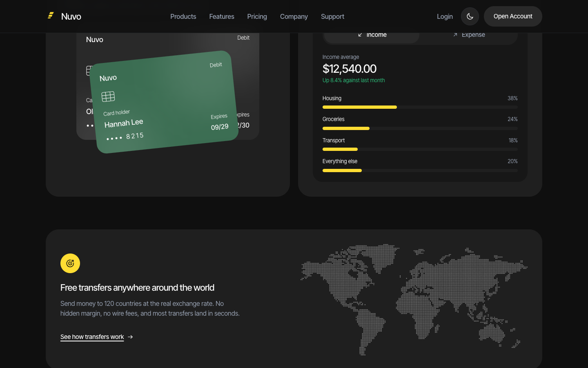
Task: Click the Nuvo name on the grey card
Action: point(95,40)
